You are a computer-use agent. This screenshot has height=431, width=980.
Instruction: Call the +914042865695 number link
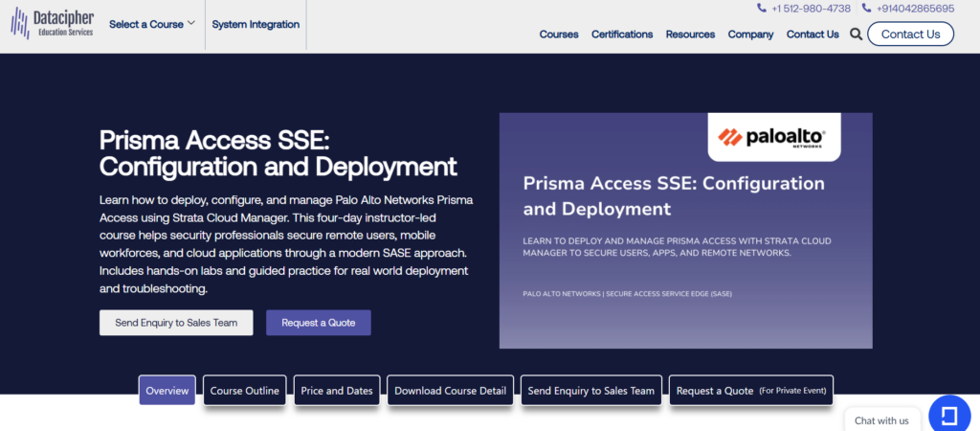[x=915, y=9]
